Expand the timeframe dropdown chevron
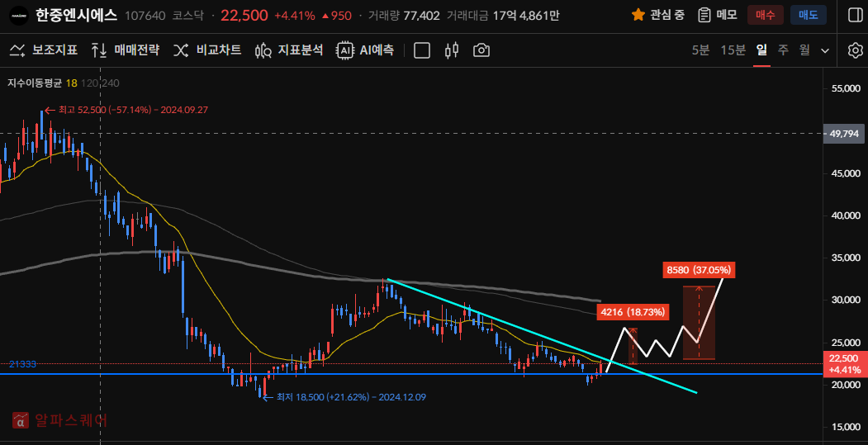This screenshot has width=868, height=445. pyautogui.click(x=824, y=50)
